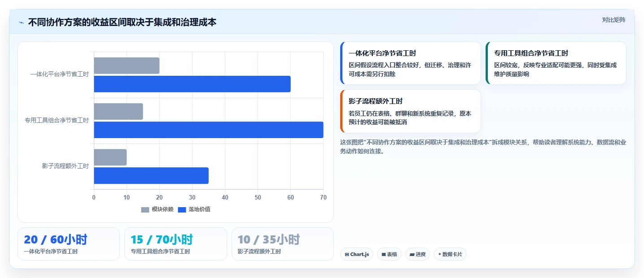Toggle the 落地价值 legend swatch
644x278 pixels.
(x=182, y=209)
